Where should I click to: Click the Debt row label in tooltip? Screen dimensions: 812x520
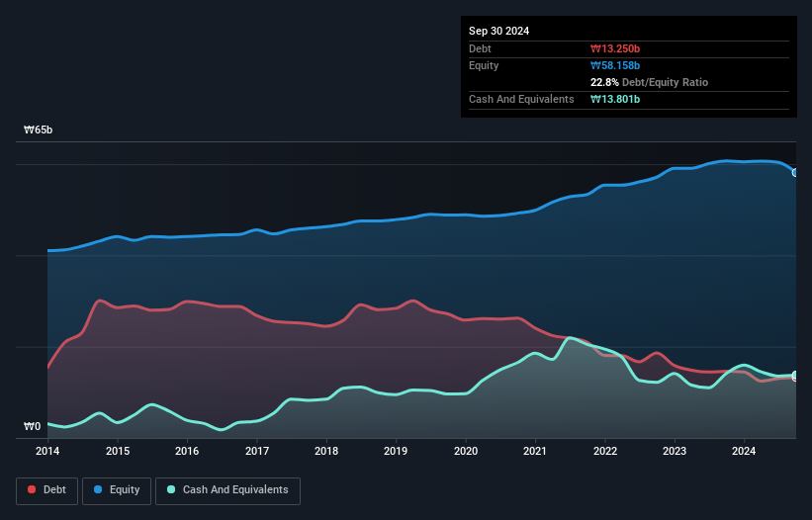click(480, 48)
